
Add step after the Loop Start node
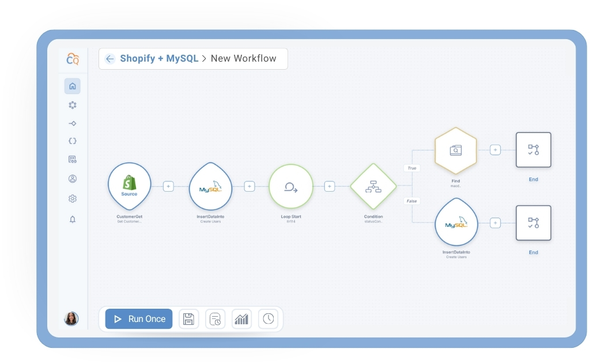(330, 186)
